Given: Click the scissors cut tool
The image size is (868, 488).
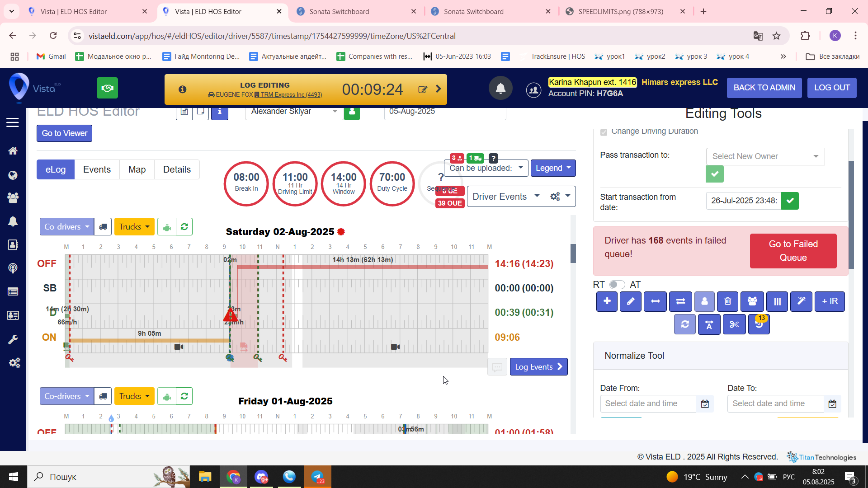Looking at the screenshot, I should [x=734, y=324].
